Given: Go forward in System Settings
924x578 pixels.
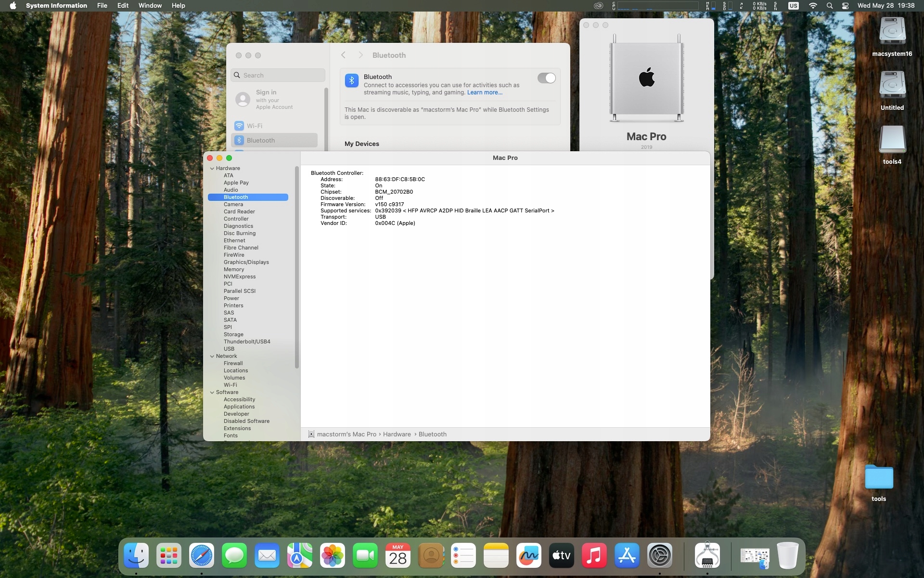Looking at the screenshot, I should point(360,55).
